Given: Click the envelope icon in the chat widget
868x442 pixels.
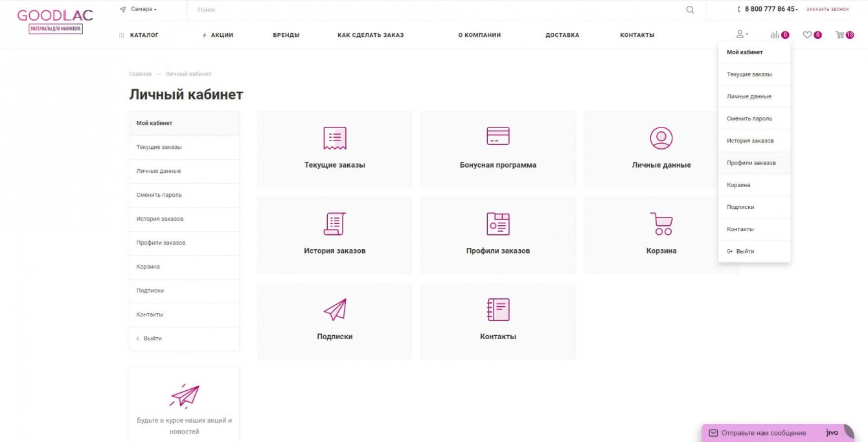Looking at the screenshot, I should [x=713, y=433].
